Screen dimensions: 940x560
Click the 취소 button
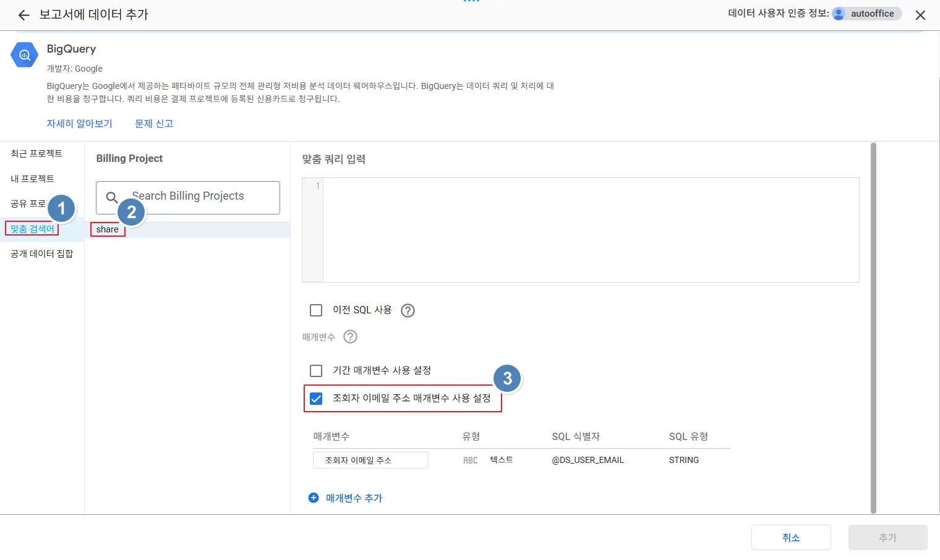click(x=791, y=538)
